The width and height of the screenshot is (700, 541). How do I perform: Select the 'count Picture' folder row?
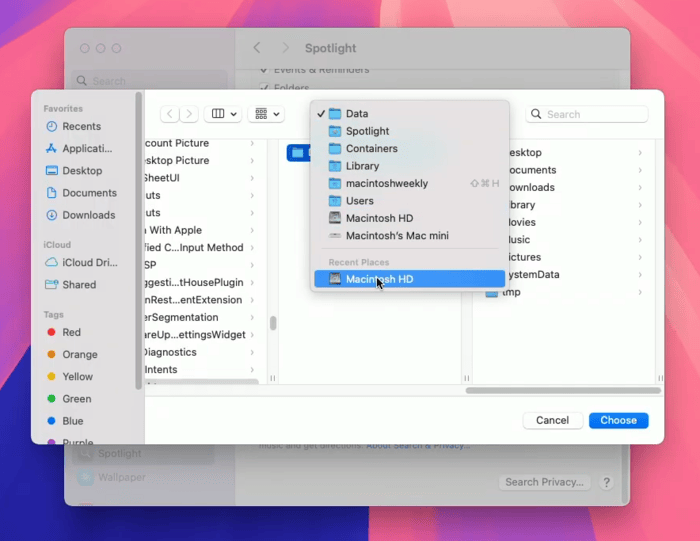point(202,143)
